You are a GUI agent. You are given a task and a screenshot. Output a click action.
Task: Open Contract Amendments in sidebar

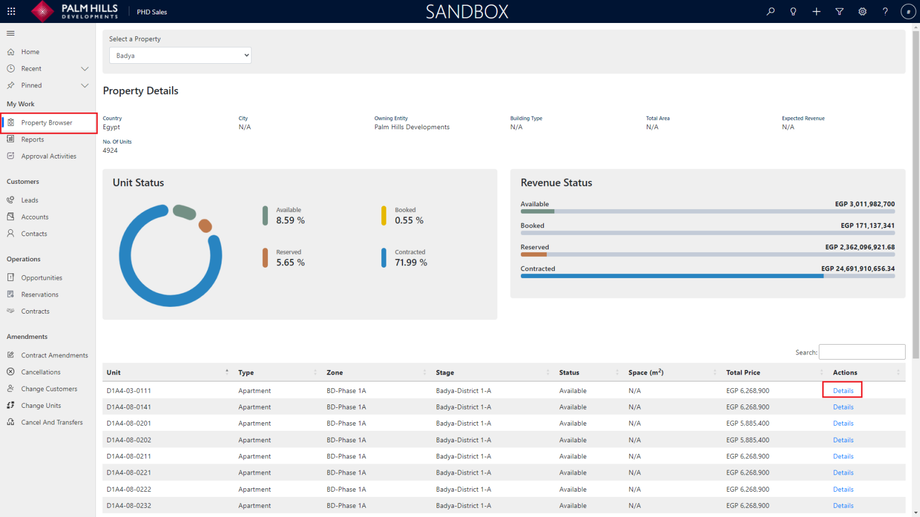(54, 355)
